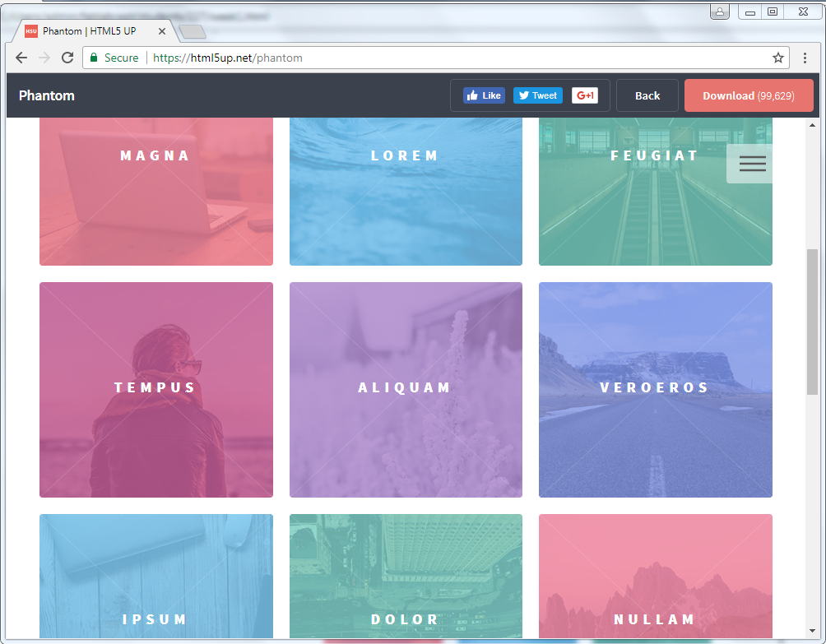Open the IPSUM tile
This screenshot has width=826, height=644.
pos(156,576)
